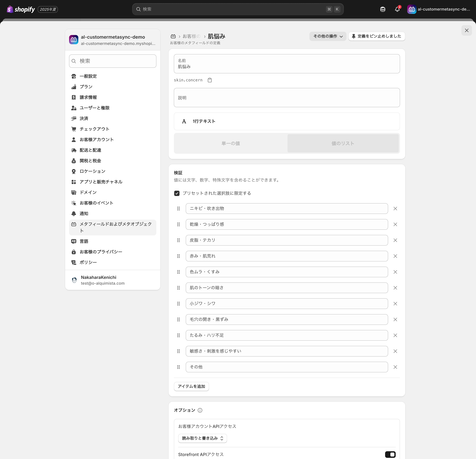Open ロケーション settings
This screenshot has height=459, width=476.
point(112,171)
